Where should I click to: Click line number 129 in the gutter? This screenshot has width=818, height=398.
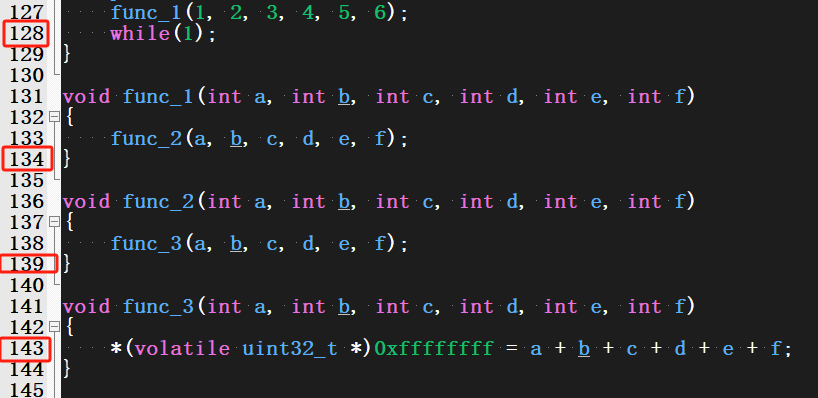click(x=26, y=54)
